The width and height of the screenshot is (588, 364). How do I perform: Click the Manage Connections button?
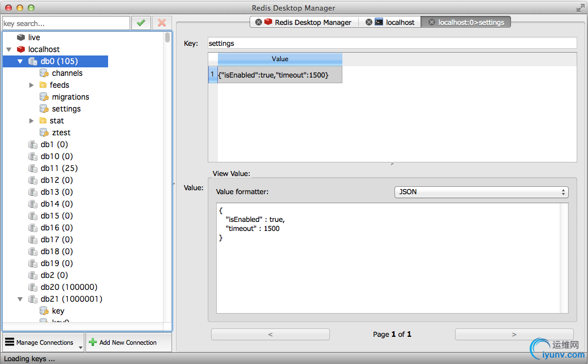pyautogui.click(x=43, y=342)
